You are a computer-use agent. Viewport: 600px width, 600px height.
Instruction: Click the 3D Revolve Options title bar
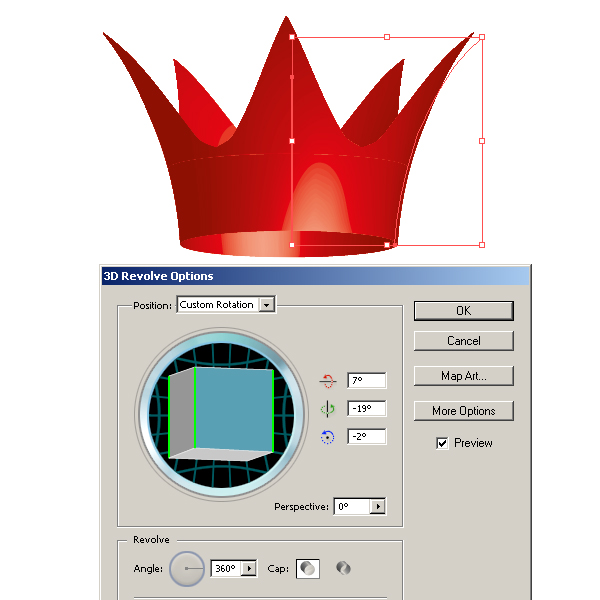pos(316,276)
